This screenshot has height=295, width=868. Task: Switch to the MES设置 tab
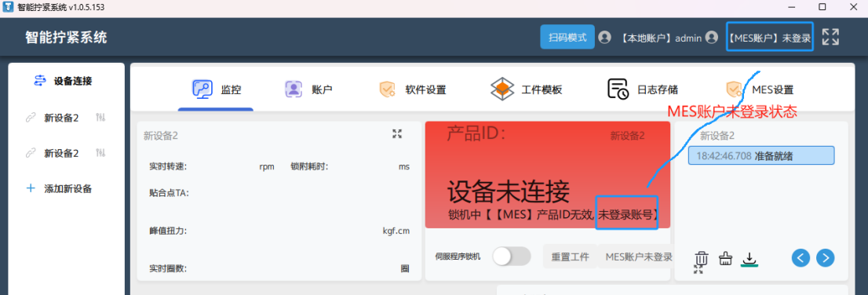[x=760, y=89]
